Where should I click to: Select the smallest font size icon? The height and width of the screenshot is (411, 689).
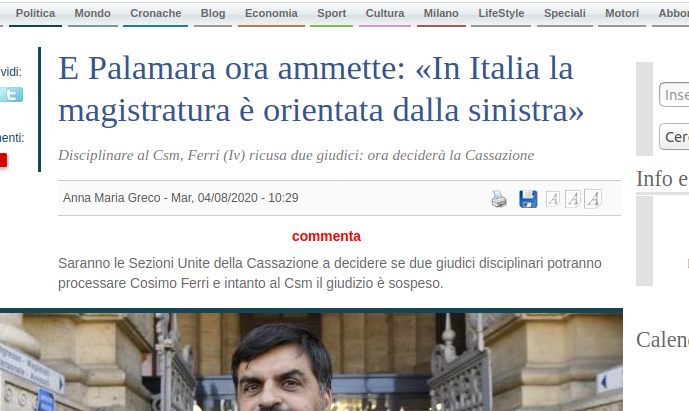tap(552, 199)
